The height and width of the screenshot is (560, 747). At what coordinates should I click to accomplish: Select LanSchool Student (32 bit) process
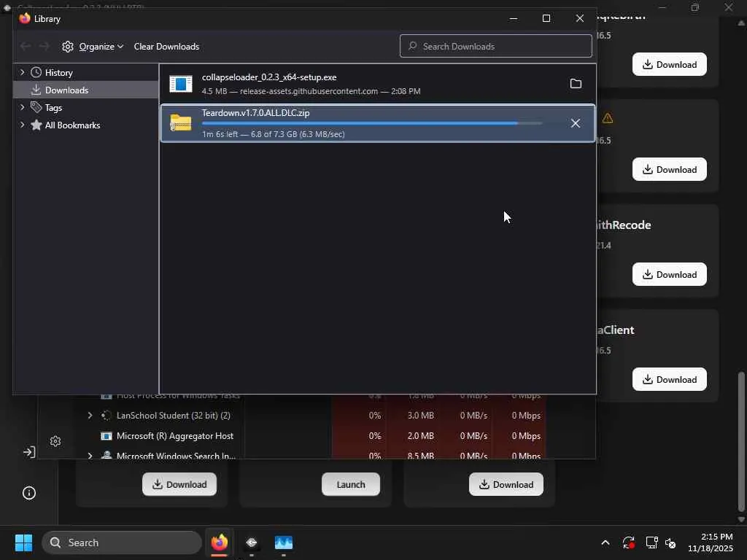pyautogui.click(x=174, y=415)
